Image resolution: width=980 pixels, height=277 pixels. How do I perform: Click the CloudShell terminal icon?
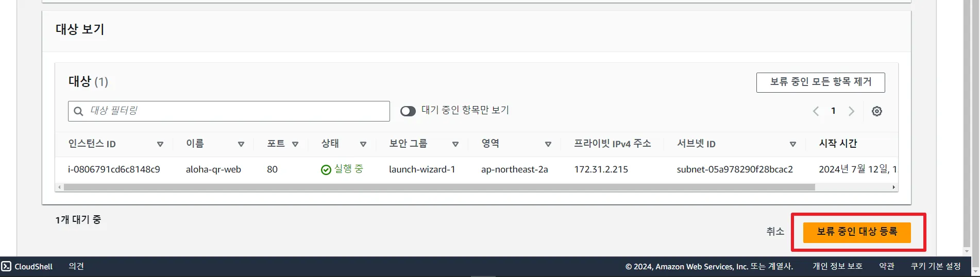coord(6,266)
